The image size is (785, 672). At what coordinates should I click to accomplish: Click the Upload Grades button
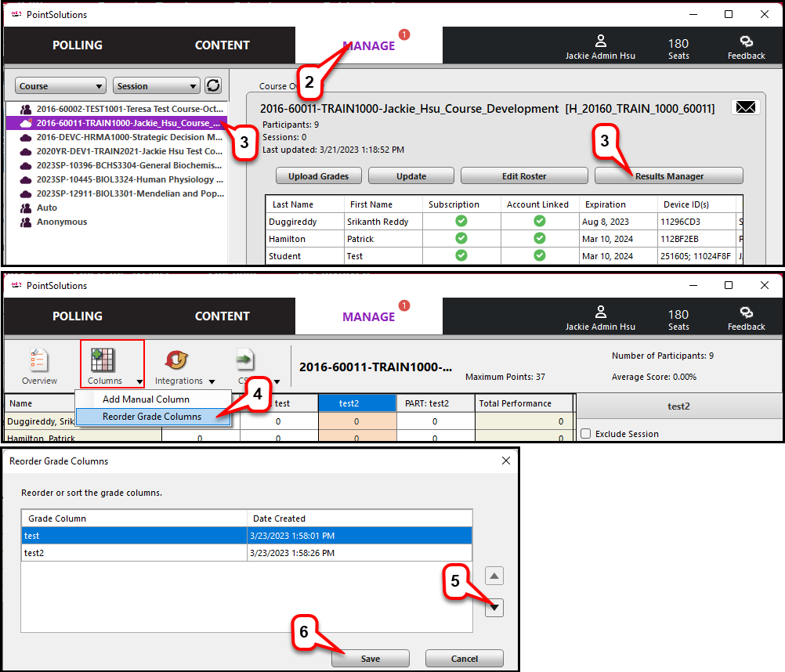318,176
